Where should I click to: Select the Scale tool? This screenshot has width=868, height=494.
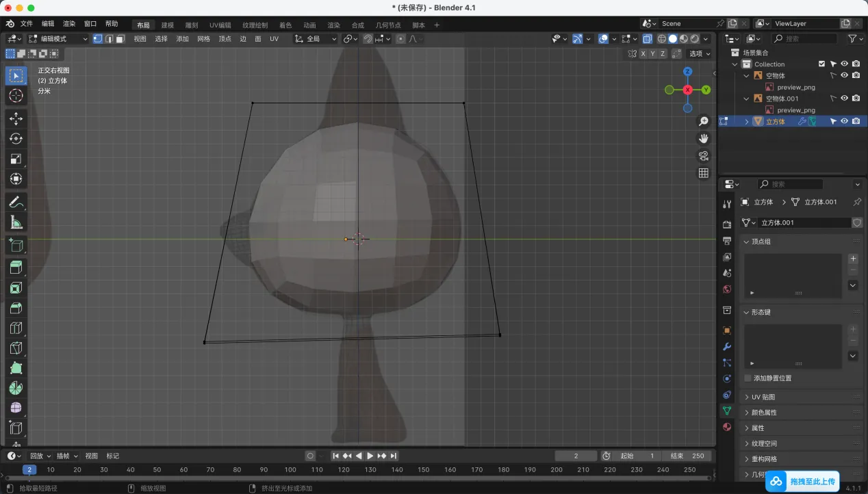pos(16,159)
